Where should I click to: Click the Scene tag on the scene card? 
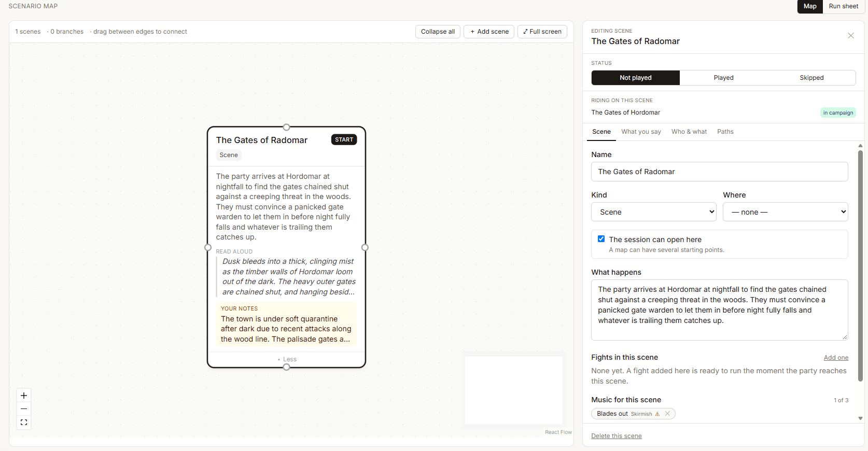(229, 155)
